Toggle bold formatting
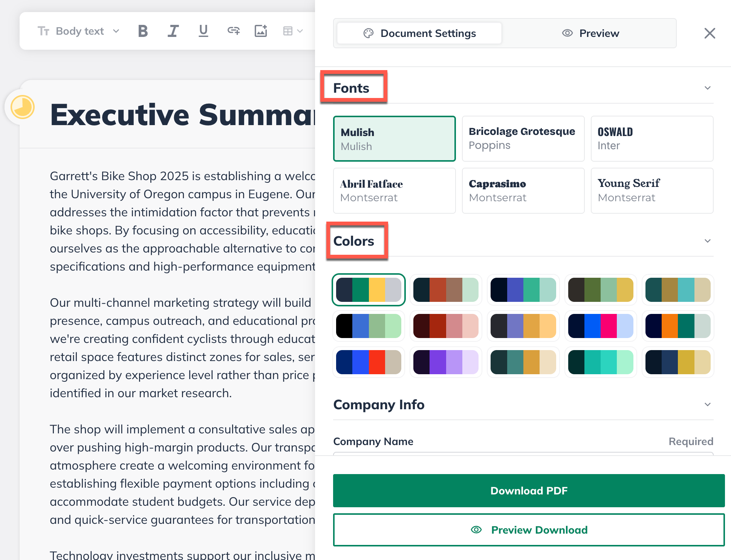731x560 pixels. 143,31
